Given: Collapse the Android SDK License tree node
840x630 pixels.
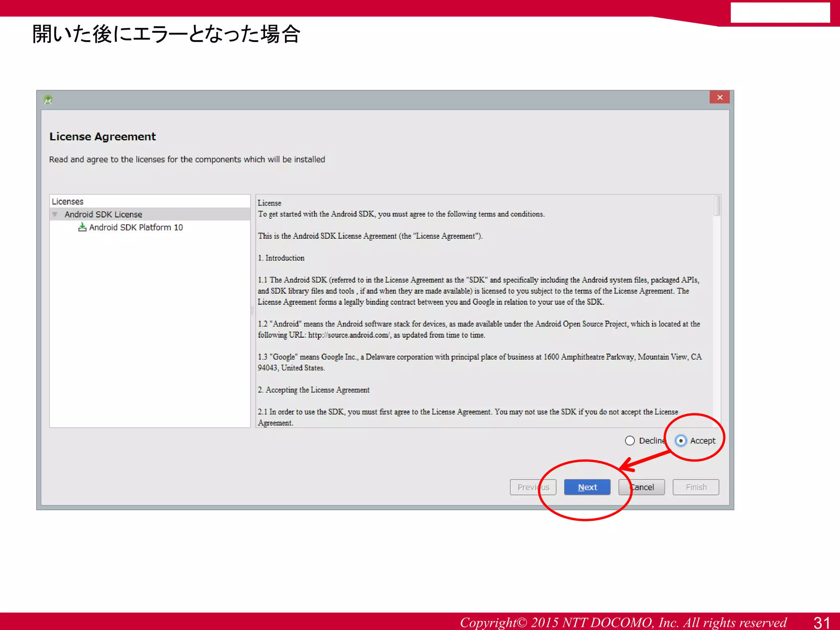Looking at the screenshot, I should point(55,215).
